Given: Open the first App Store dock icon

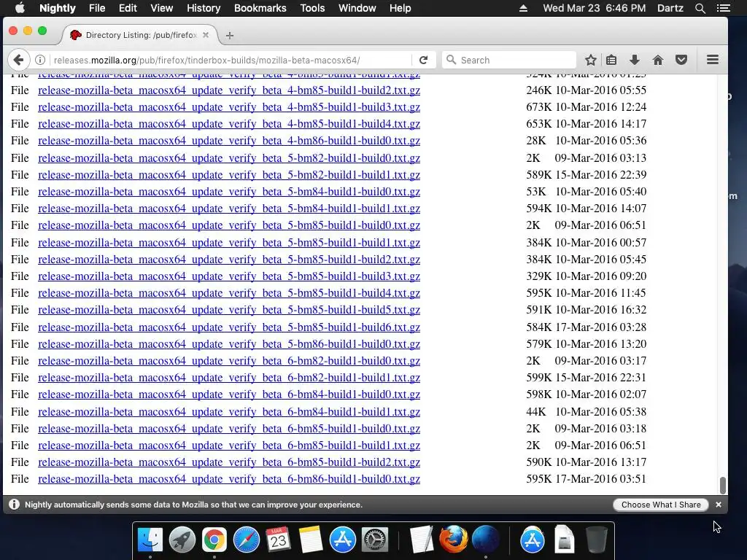Looking at the screenshot, I should [x=343, y=540].
